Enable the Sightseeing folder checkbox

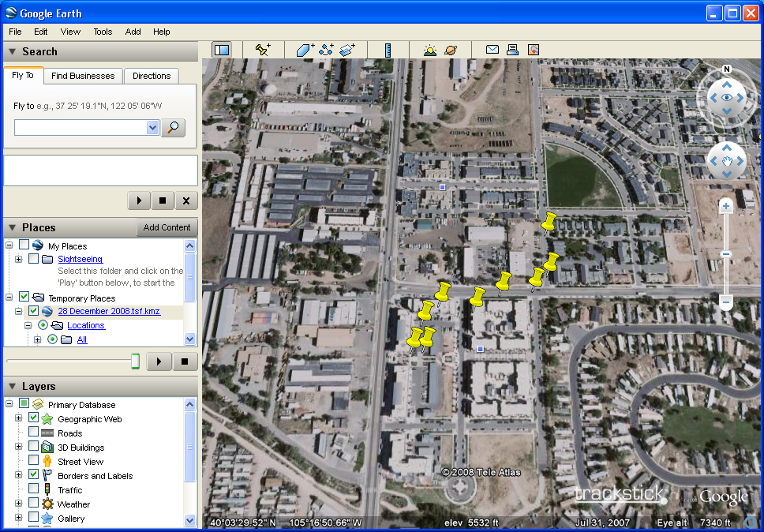point(34,259)
